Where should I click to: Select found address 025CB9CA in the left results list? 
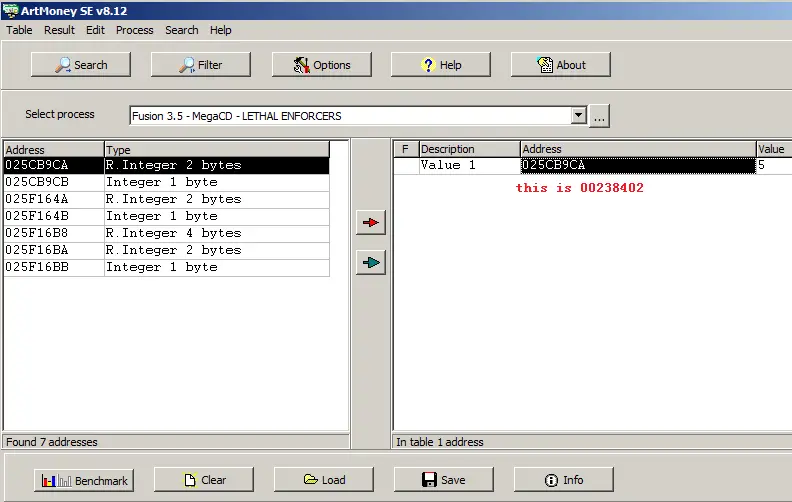tap(167, 165)
